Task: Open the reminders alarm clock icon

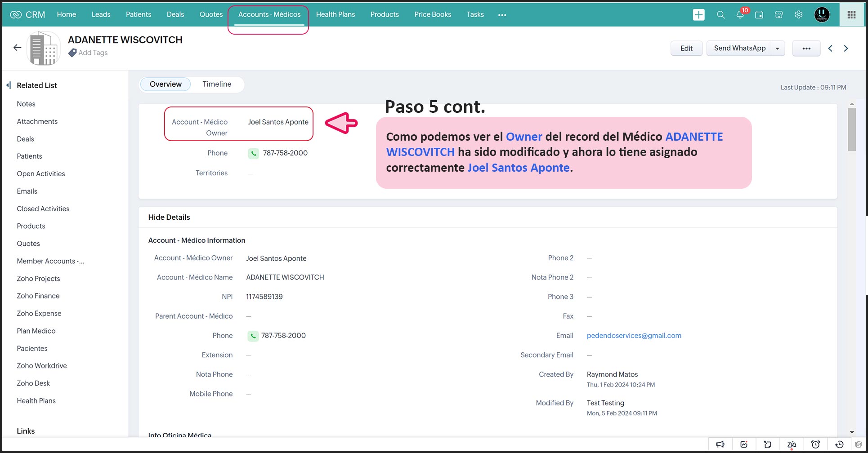Action: [x=815, y=444]
